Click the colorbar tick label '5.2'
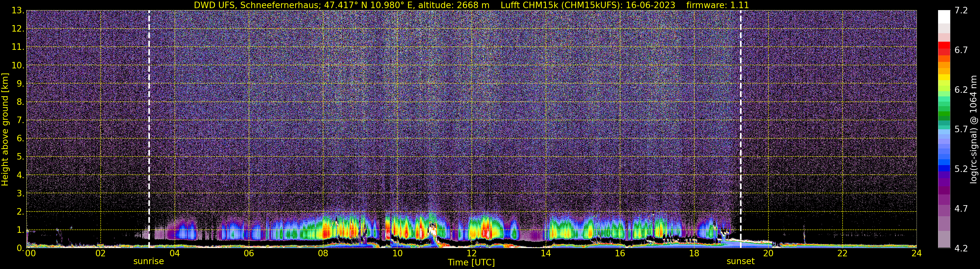This screenshot has width=980, height=269. (x=961, y=169)
